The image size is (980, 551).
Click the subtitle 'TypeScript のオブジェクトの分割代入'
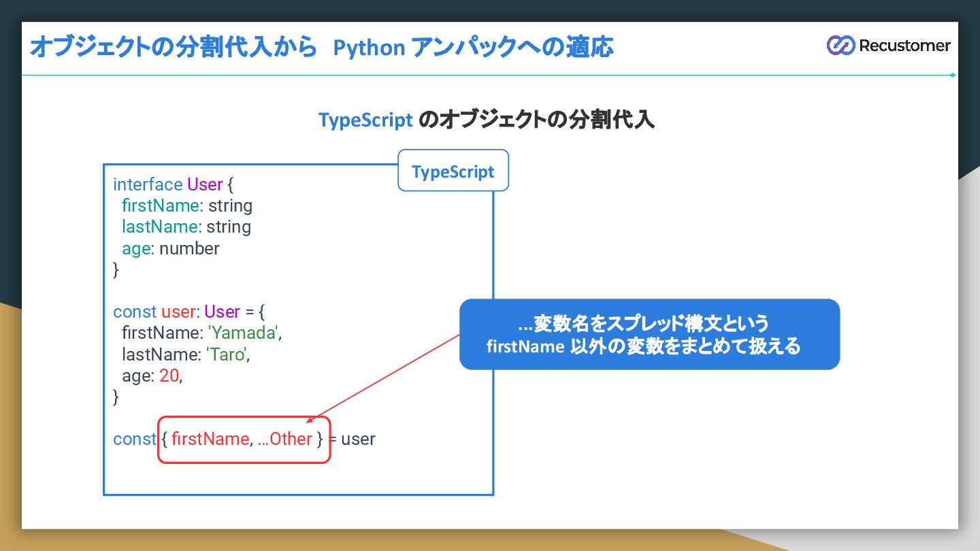487,120
